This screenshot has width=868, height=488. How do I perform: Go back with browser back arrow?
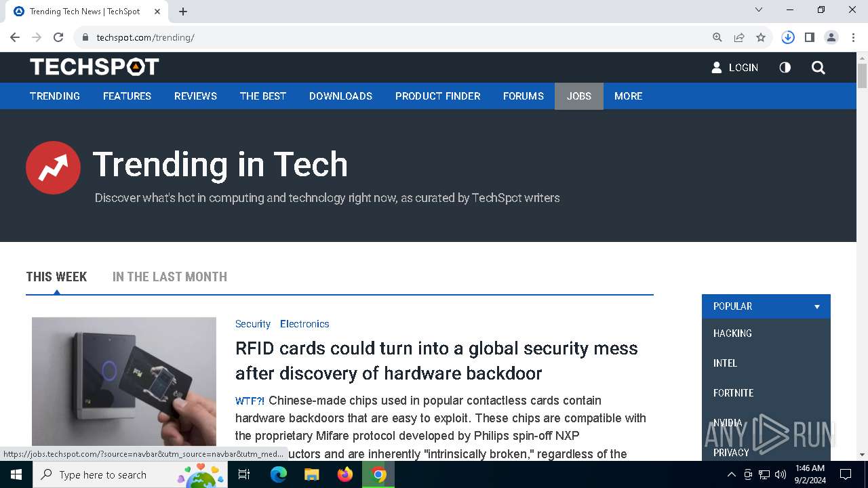(15, 37)
